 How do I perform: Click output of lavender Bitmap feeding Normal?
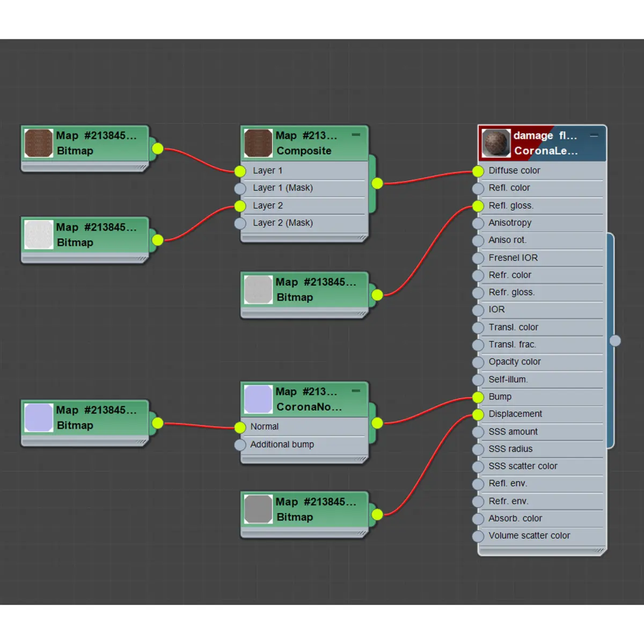pos(157,423)
